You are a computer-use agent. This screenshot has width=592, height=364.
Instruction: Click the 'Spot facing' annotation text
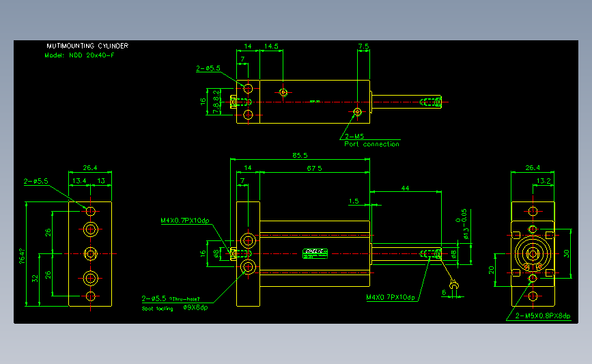[158, 309]
